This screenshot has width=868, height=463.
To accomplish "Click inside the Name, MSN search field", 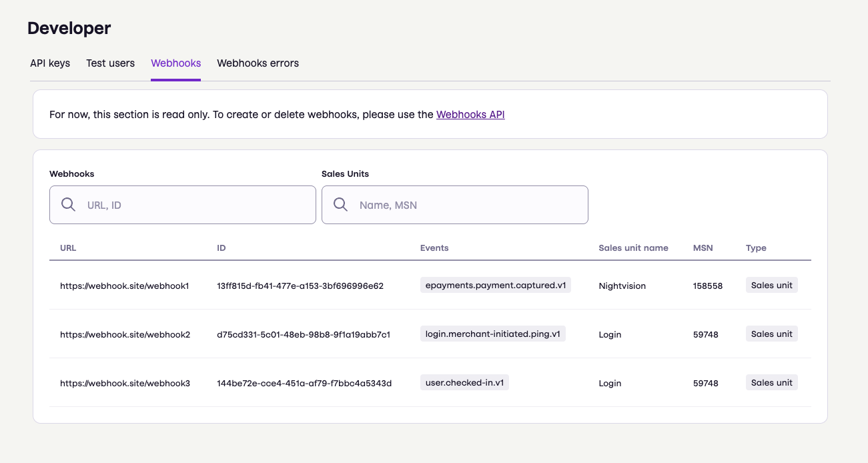I will [x=467, y=205].
